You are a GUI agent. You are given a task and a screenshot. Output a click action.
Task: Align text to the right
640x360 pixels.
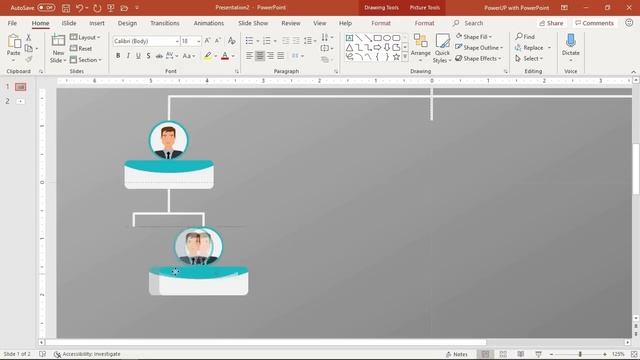tap(270, 56)
